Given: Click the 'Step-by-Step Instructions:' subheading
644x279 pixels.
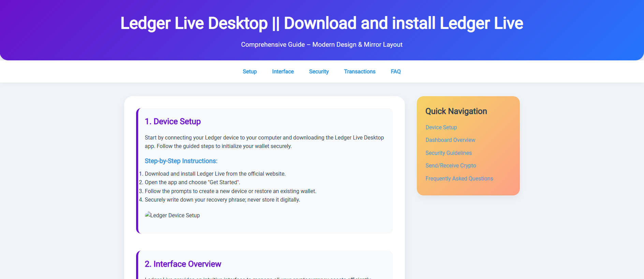Looking at the screenshot, I should tap(181, 161).
